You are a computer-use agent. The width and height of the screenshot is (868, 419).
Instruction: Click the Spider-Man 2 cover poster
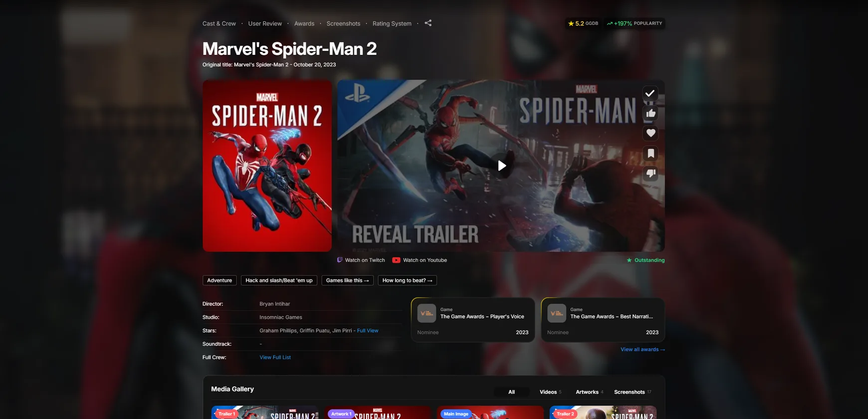[267, 166]
